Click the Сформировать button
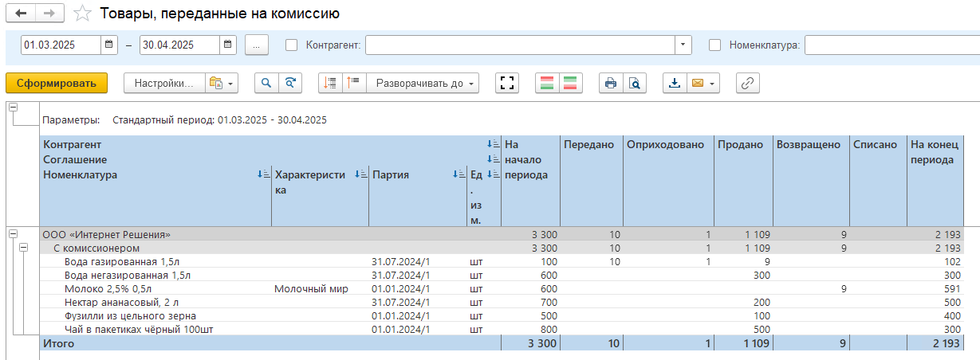This screenshot has height=360, width=980. (x=56, y=83)
